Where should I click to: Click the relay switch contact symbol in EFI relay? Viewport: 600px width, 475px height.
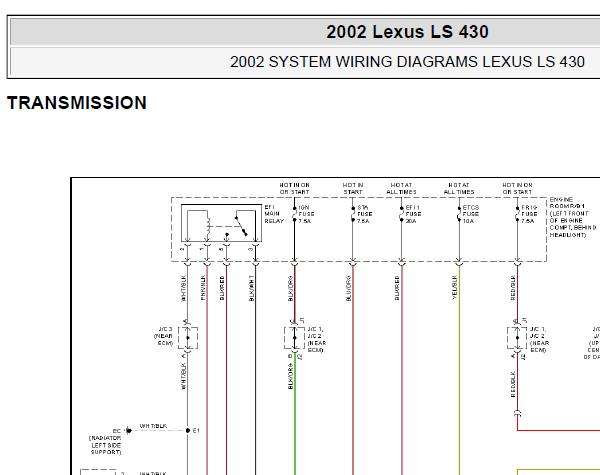point(242,226)
